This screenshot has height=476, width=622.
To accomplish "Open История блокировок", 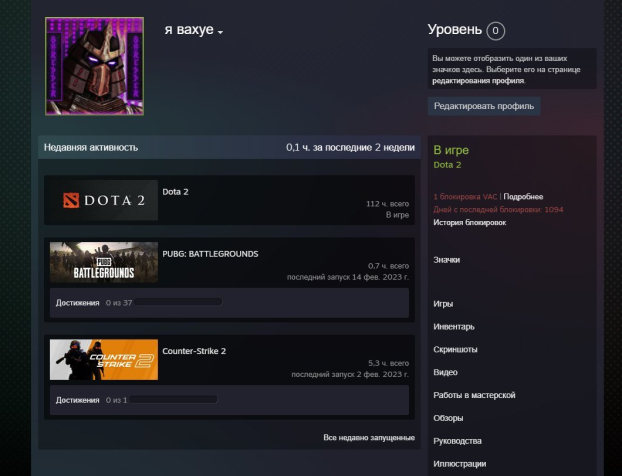I will pos(469,222).
